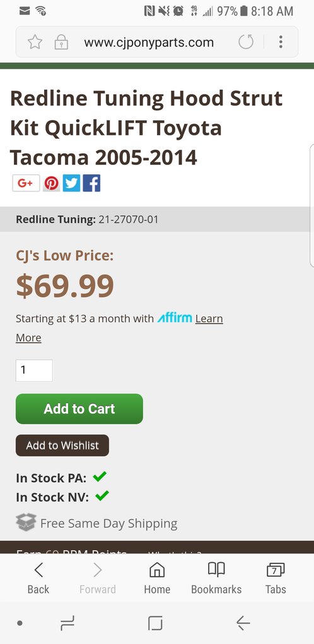Show the open Tabs view
This screenshot has width=314, height=644.
[276, 579]
